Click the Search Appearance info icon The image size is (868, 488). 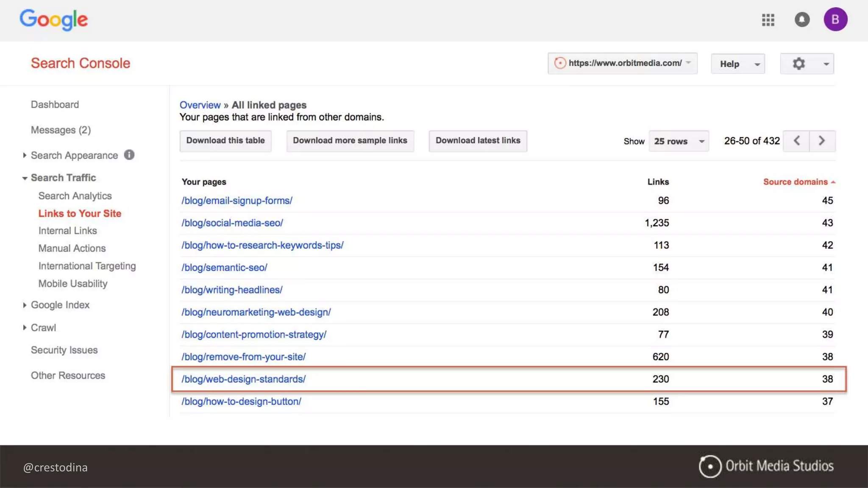[x=129, y=155]
